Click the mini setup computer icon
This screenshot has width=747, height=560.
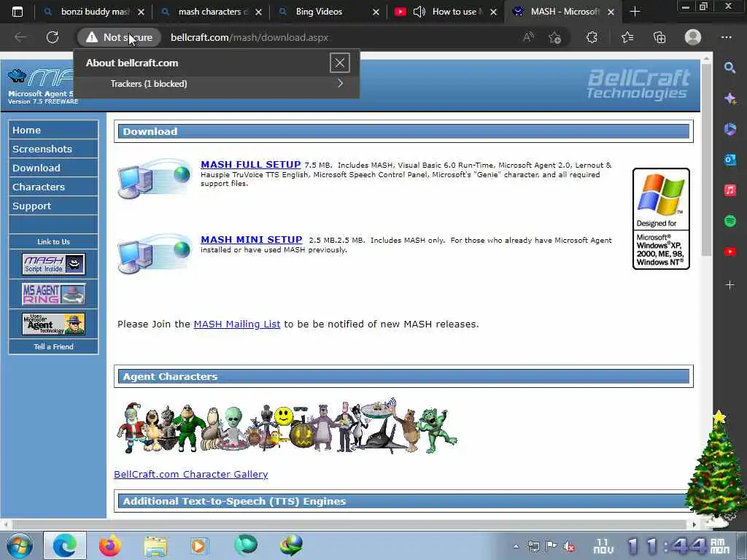click(x=155, y=253)
